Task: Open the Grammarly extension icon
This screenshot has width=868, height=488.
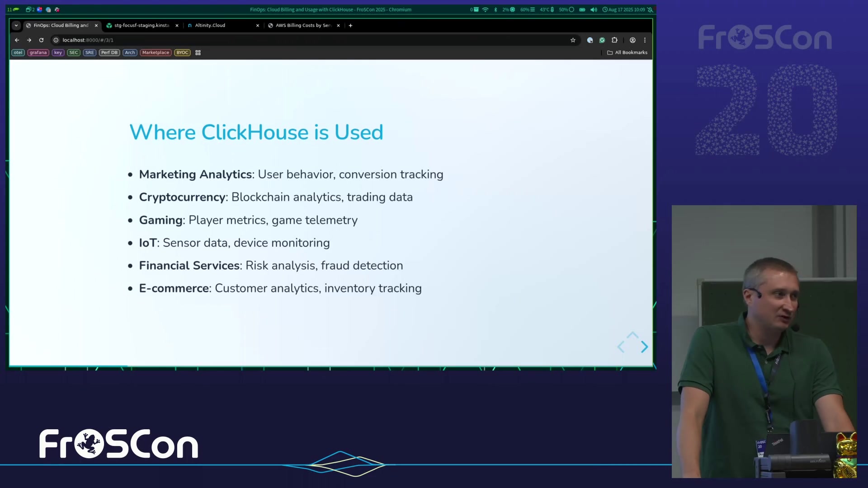Action: point(602,40)
